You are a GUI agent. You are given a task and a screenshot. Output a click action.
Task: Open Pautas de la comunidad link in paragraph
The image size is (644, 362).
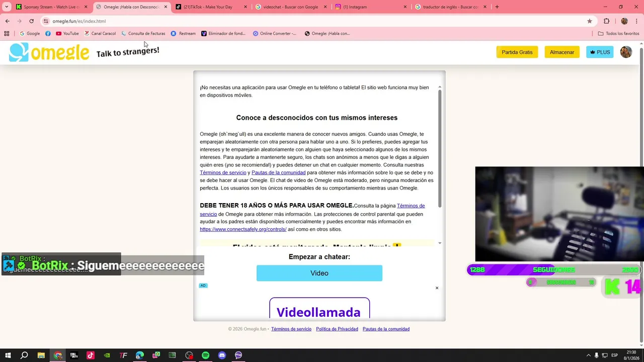(278, 172)
